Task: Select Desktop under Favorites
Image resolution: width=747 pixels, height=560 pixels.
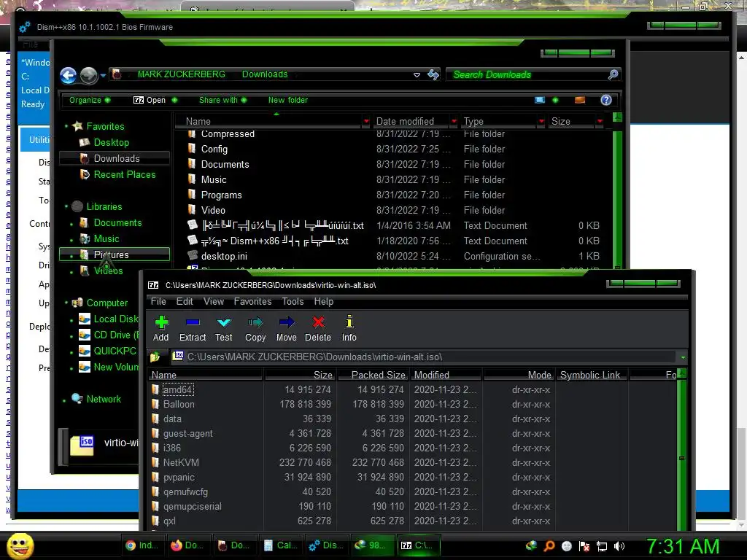Action: coord(111,142)
